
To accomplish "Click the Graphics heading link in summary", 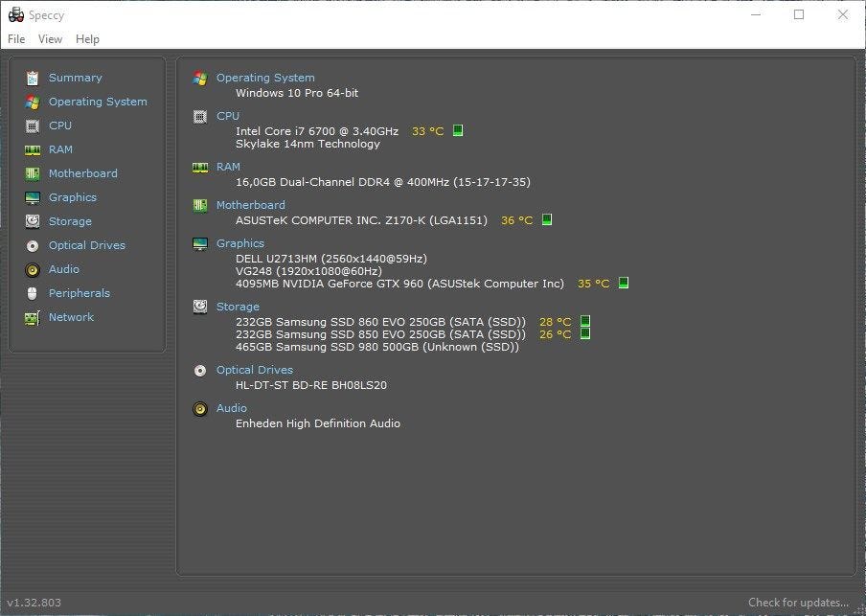I will [x=240, y=243].
